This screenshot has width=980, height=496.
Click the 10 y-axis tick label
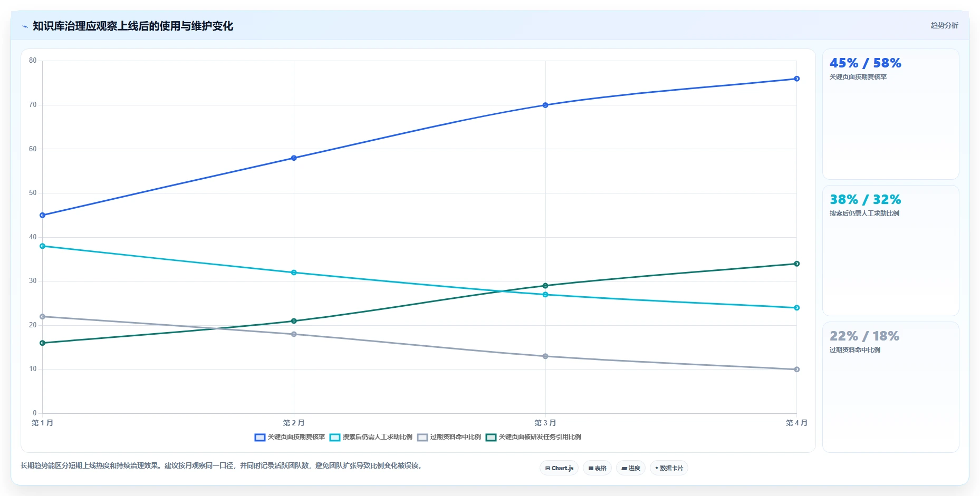[x=33, y=369]
